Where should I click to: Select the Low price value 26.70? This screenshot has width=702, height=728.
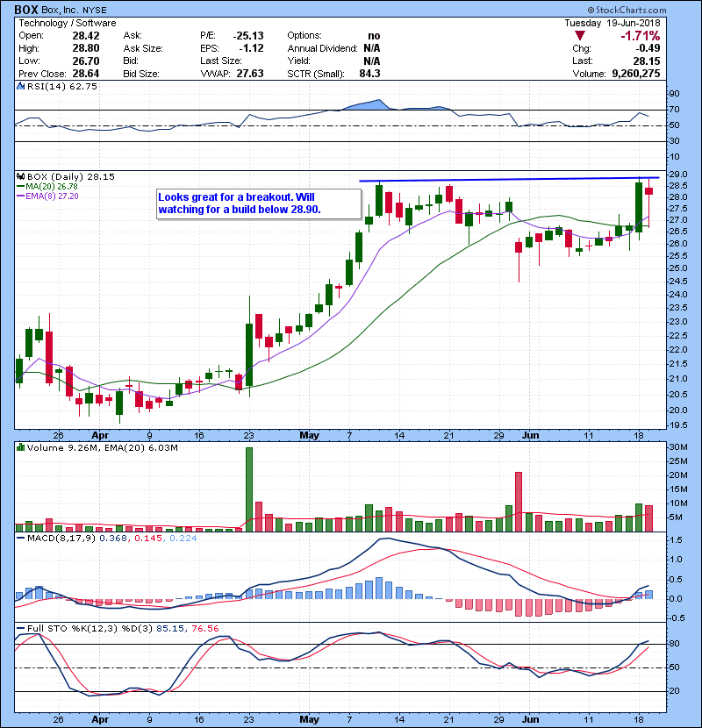click(x=86, y=61)
